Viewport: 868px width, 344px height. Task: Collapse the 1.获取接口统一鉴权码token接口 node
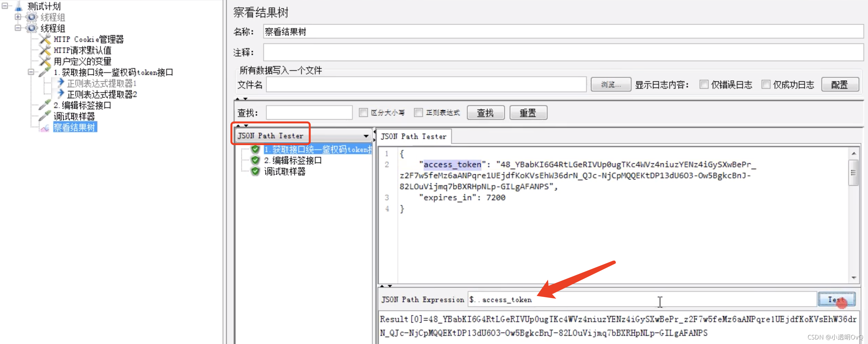(x=31, y=72)
